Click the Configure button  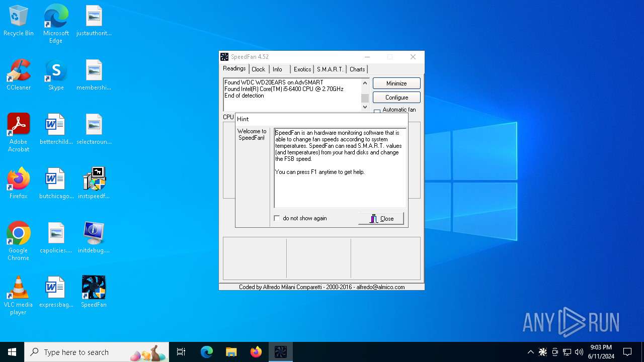pos(396,98)
